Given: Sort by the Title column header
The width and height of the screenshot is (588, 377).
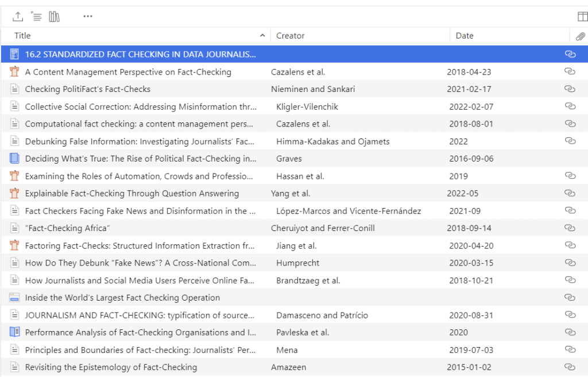Looking at the screenshot, I should [x=22, y=36].
